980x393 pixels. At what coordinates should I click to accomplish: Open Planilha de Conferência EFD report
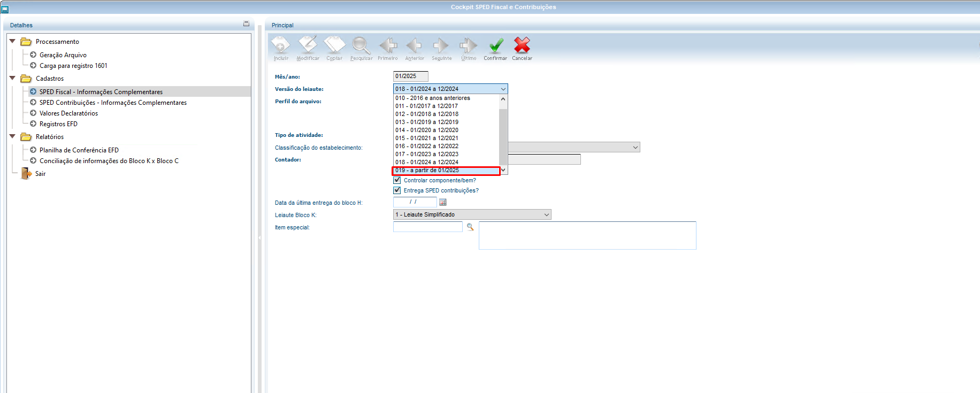(79, 150)
